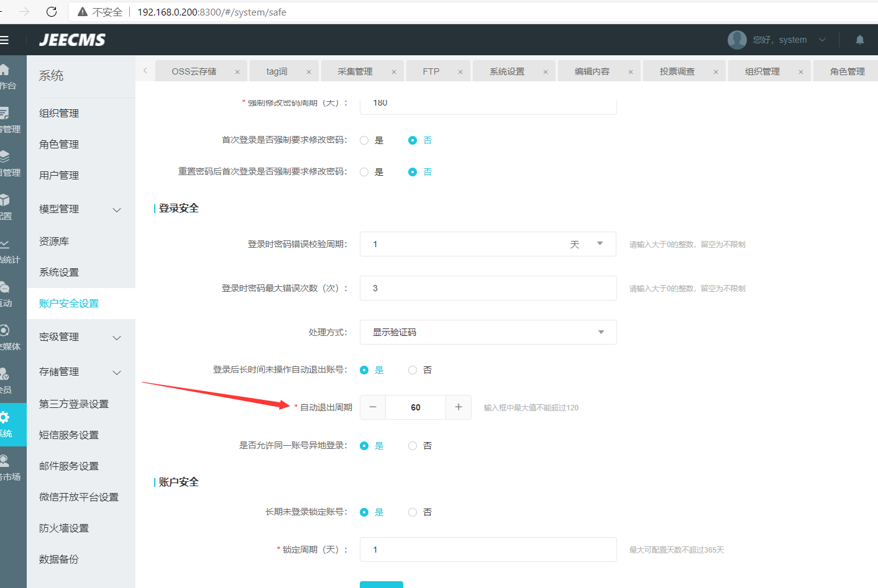Expand the 模型管理 submenu
Screen dimensions: 878x588
click(117, 210)
